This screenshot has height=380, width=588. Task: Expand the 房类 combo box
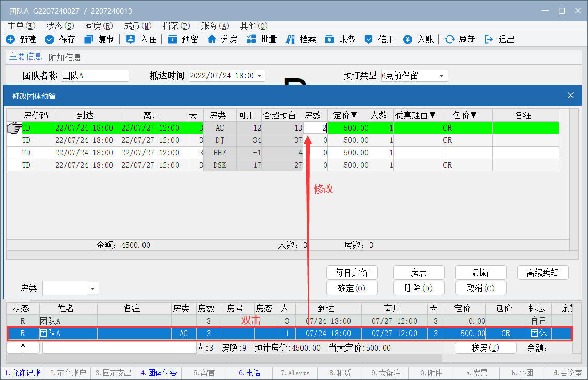pyautogui.click(x=92, y=289)
